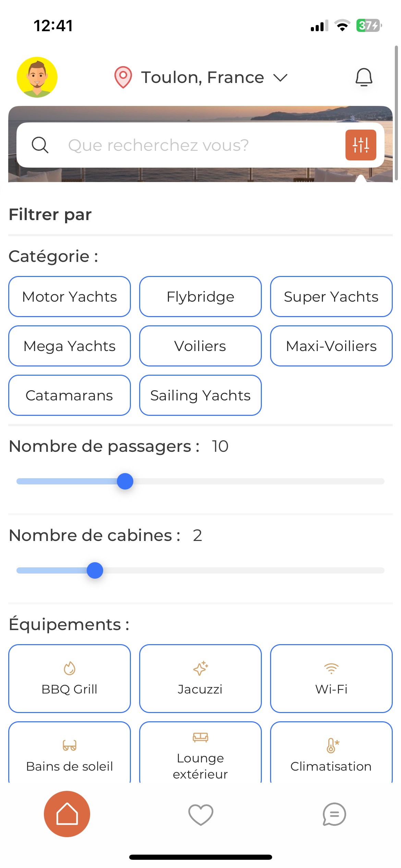Tap the red location pin icon
The image size is (401, 868).
123,77
